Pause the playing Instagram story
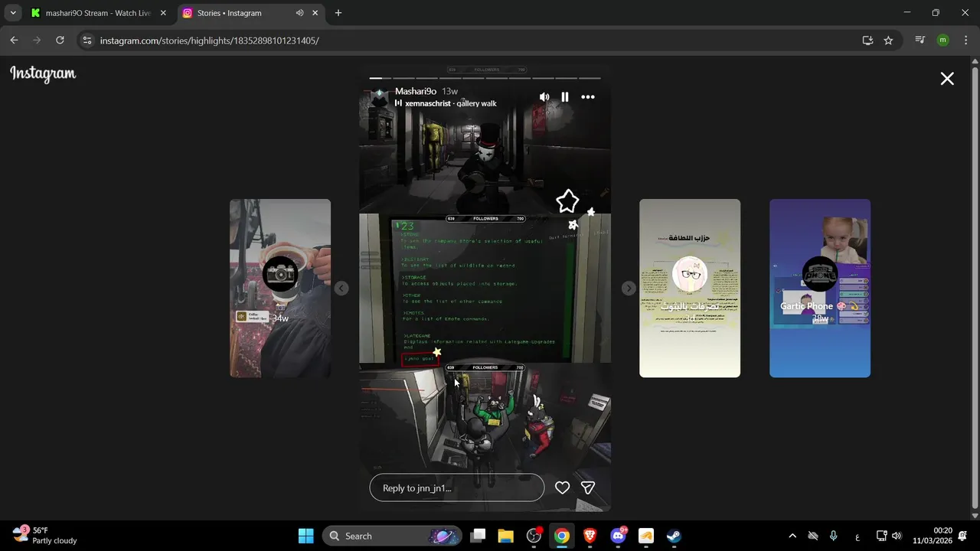980x551 pixels. [x=565, y=97]
